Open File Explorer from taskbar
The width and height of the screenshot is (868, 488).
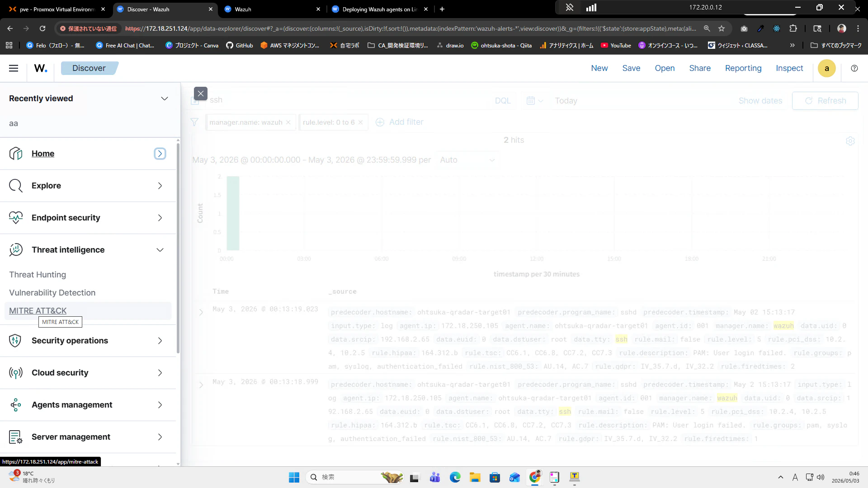pyautogui.click(x=475, y=477)
